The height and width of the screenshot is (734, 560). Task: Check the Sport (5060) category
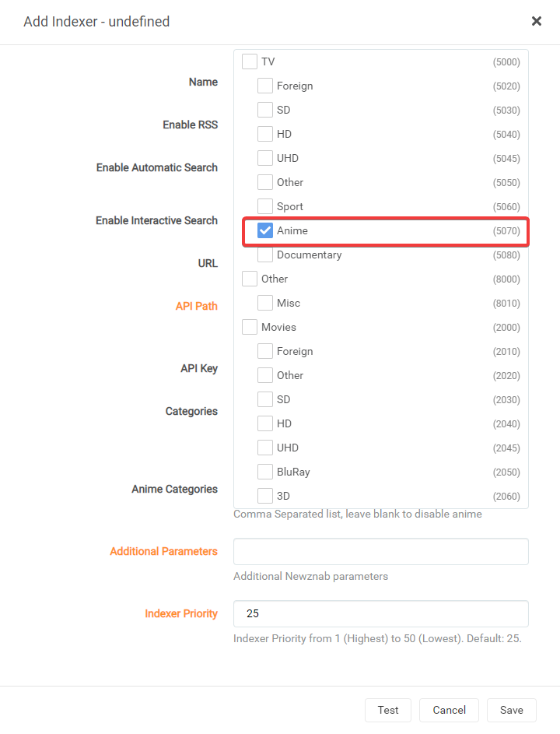click(265, 206)
